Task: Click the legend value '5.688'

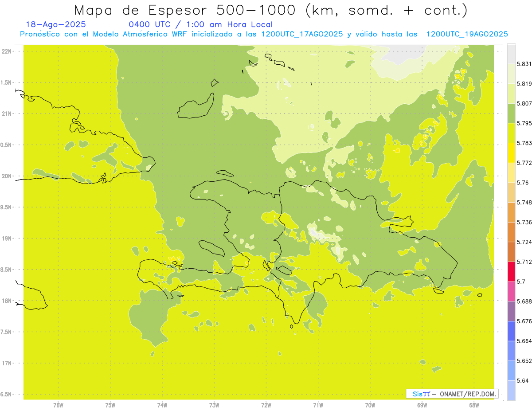Action: point(524,301)
